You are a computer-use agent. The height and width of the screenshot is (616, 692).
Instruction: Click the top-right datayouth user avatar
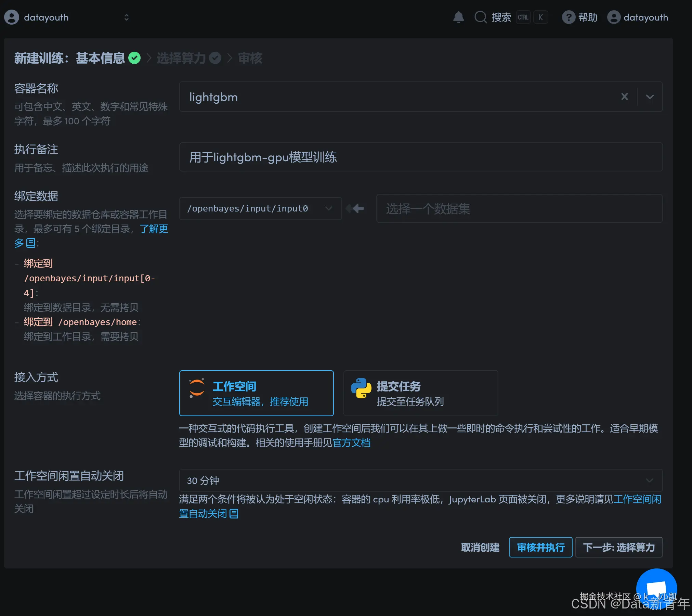tap(614, 17)
